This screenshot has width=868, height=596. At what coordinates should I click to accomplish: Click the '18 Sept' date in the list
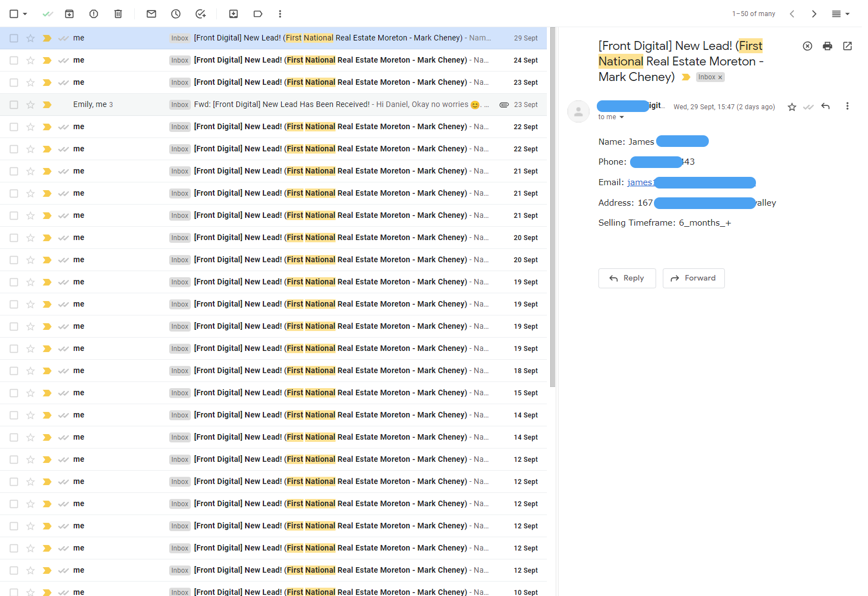coord(526,371)
